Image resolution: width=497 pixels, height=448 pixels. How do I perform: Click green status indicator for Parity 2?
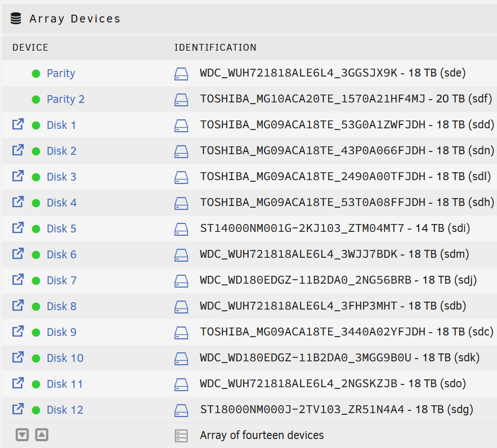(x=36, y=100)
